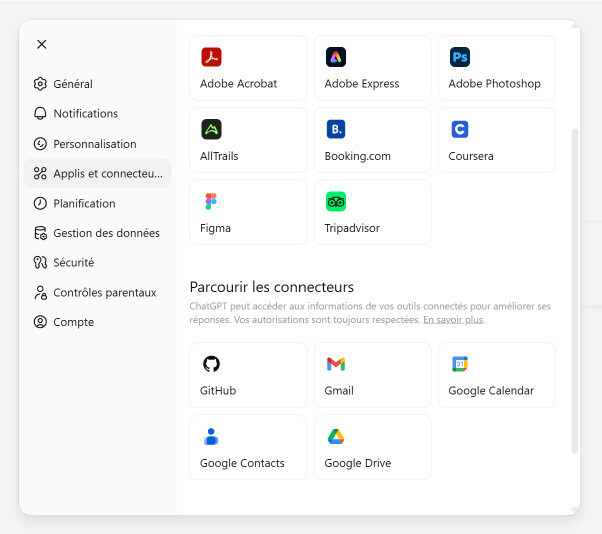Select the AllTrails card label
This screenshot has width=602, height=534.
tap(219, 156)
